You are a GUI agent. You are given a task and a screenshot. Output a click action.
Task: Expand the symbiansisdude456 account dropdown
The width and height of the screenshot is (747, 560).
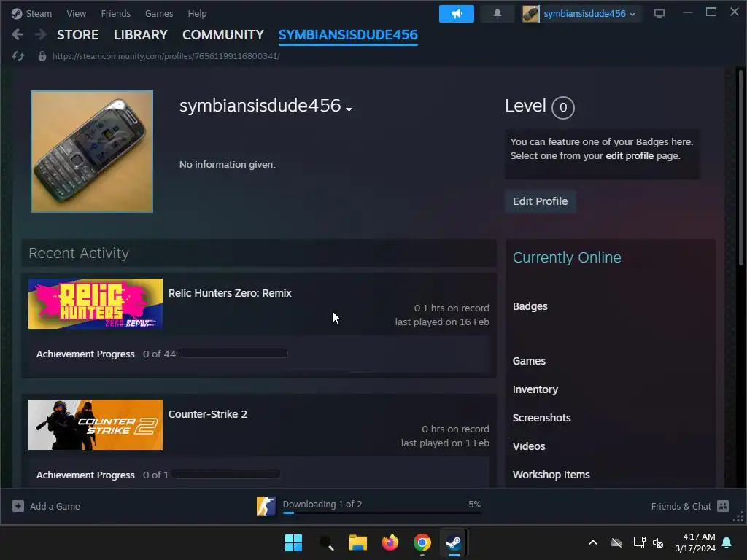pos(632,14)
